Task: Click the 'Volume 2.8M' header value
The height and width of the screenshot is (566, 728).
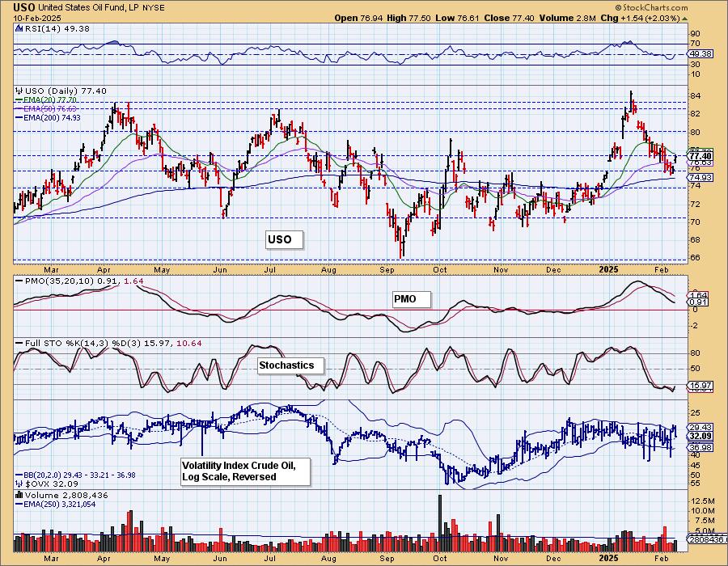Action: (x=567, y=18)
